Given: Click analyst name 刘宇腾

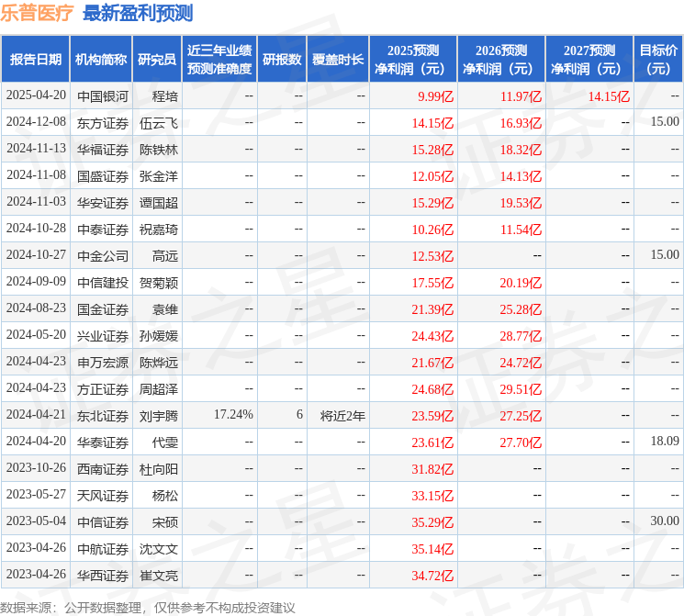Looking at the screenshot, I should [159, 416].
